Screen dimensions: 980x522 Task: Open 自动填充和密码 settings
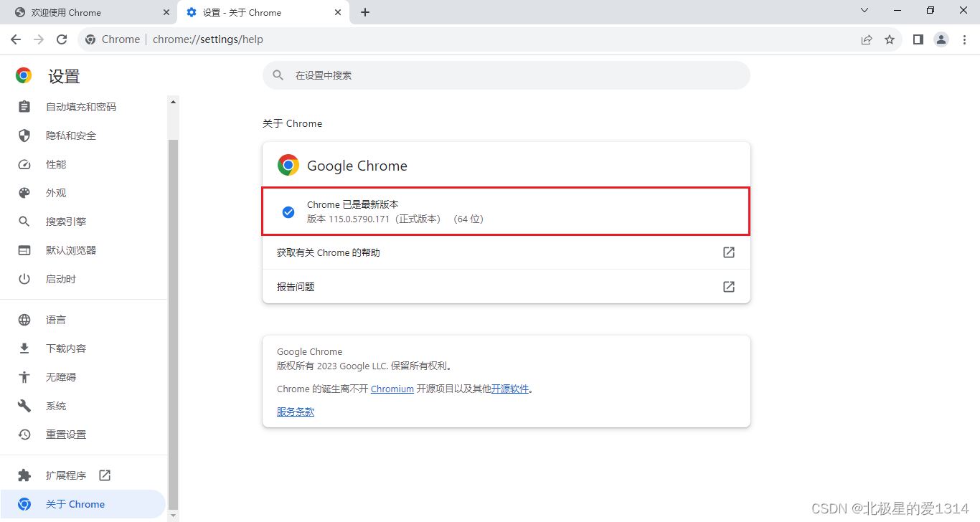coord(84,107)
